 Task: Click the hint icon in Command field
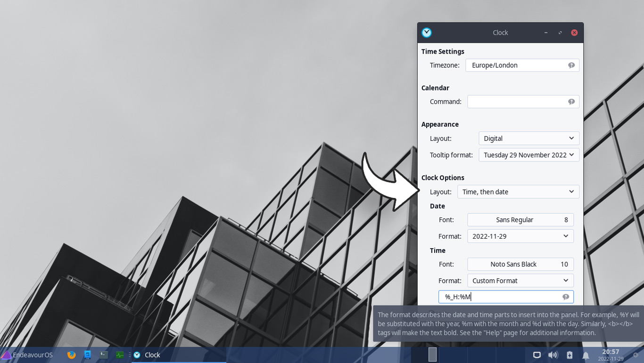[571, 102]
